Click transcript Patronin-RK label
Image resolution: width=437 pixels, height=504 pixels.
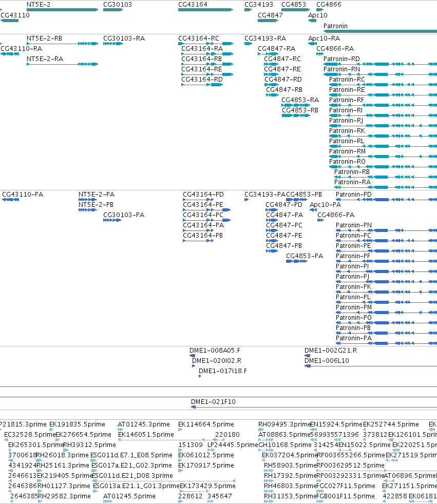point(347,131)
